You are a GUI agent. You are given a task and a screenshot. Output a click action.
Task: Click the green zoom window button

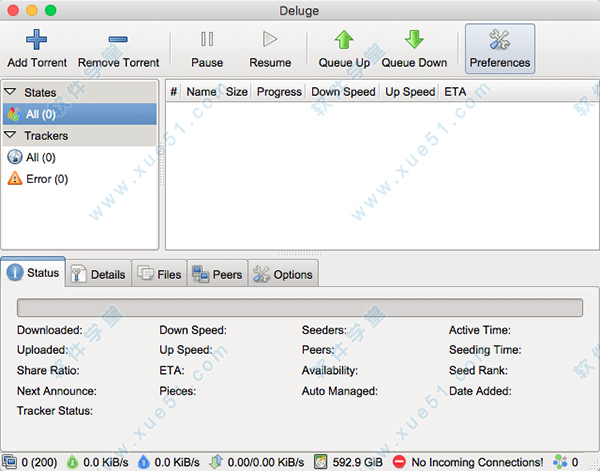[x=51, y=10]
